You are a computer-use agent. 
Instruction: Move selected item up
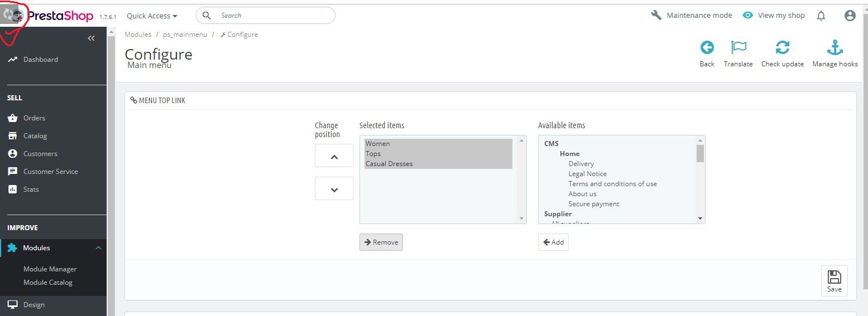(x=334, y=155)
